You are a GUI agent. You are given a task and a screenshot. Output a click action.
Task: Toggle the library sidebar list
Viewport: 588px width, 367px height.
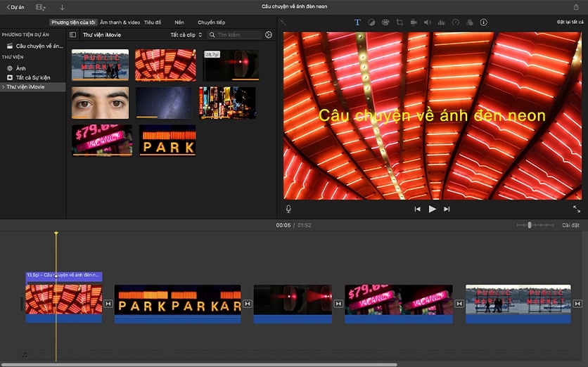72,34
